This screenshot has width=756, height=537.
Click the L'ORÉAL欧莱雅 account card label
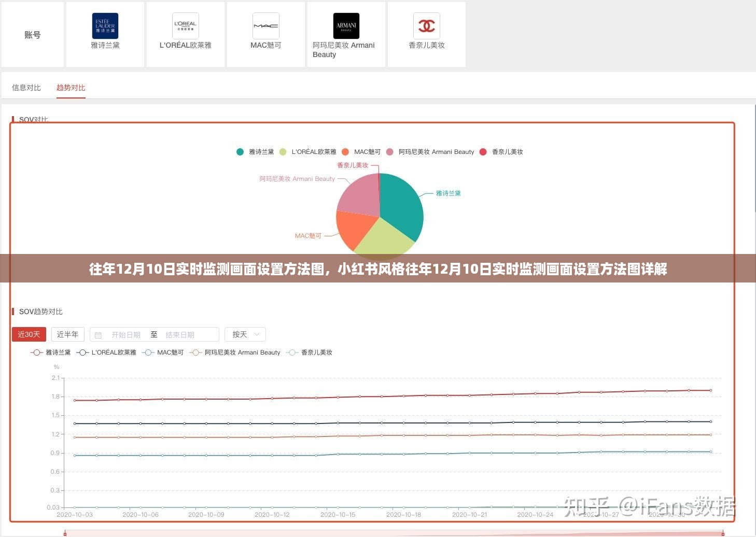coord(186,45)
